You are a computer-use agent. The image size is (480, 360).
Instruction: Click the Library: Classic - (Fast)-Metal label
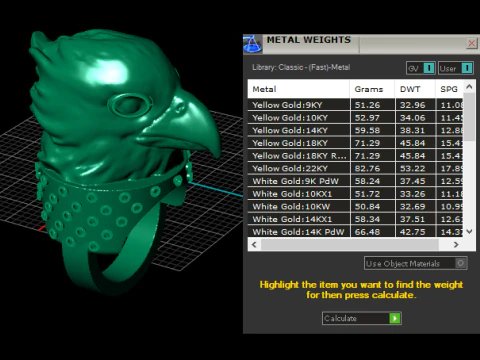[301, 67]
